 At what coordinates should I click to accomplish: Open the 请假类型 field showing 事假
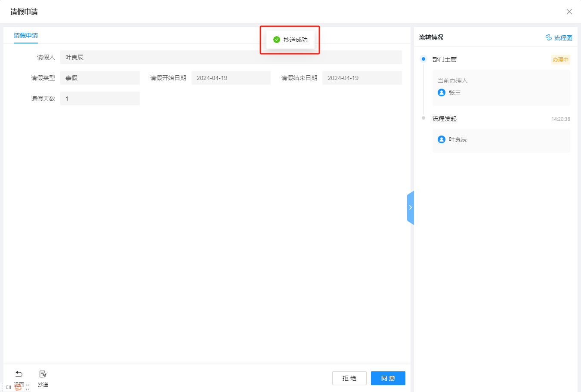click(100, 78)
